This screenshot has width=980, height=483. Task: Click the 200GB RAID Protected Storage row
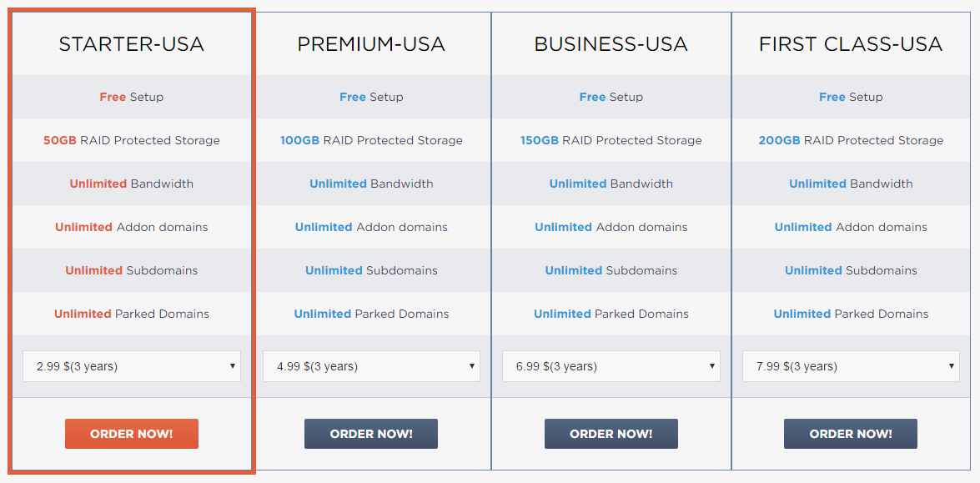pos(851,141)
